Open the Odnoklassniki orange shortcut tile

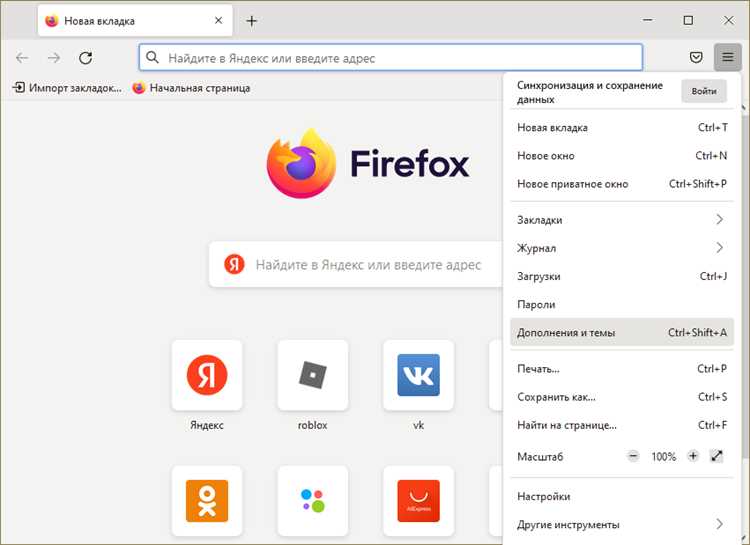click(207, 501)
